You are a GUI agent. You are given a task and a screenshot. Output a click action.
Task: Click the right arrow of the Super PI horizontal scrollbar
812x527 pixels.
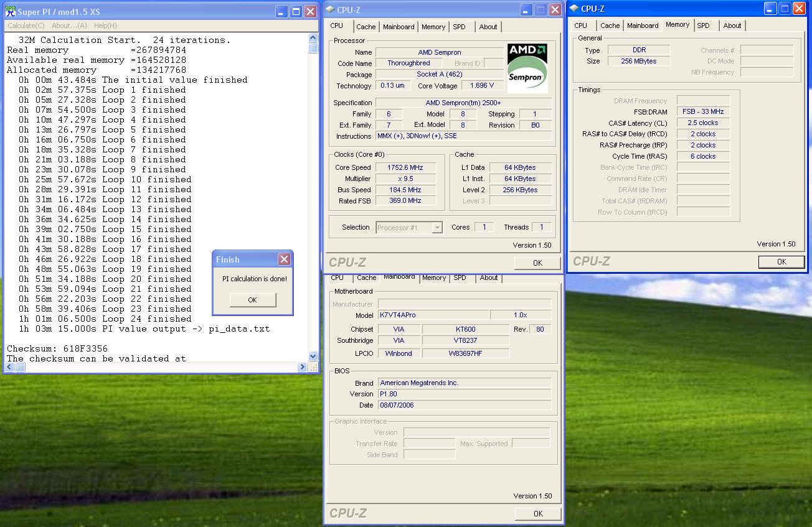pyautogui.click(x=303, y=367)
